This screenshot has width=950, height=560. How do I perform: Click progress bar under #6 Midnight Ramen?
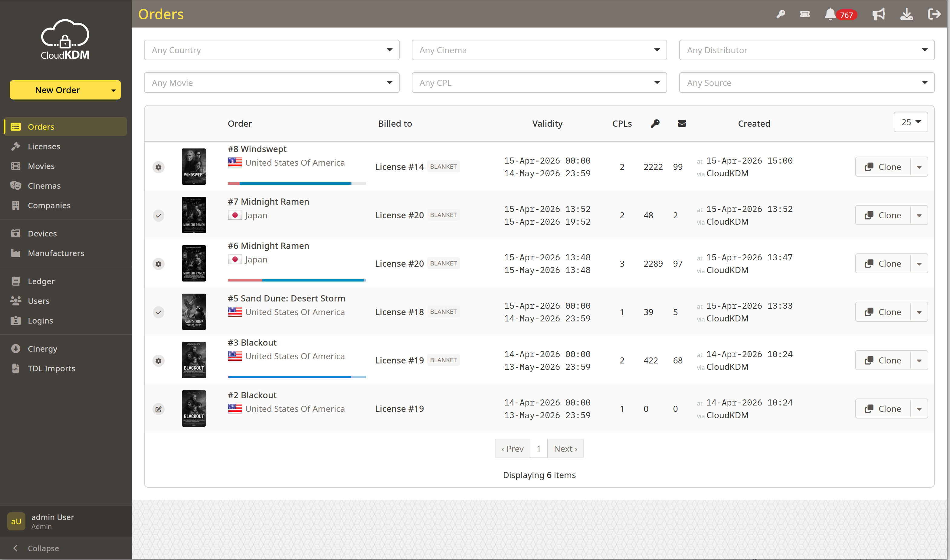point(297,280)
